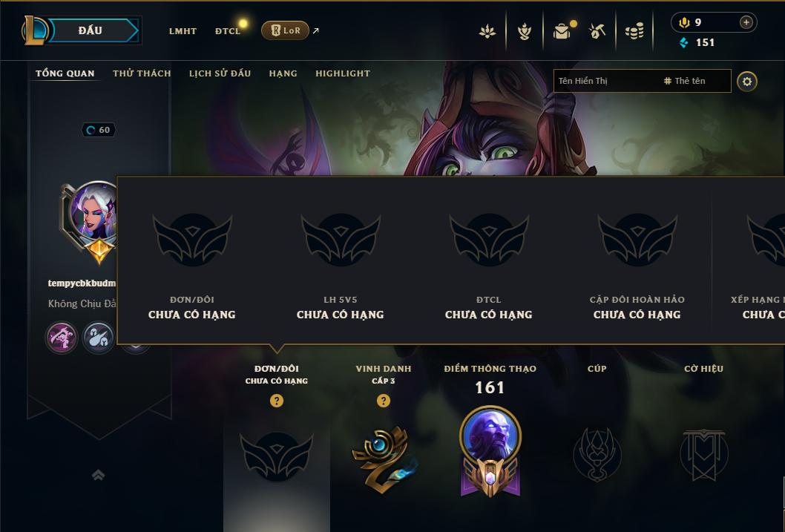The width and height of the screenshot is (785, 532).
Task: Open the Collection backpack icon
Action: 562,31
